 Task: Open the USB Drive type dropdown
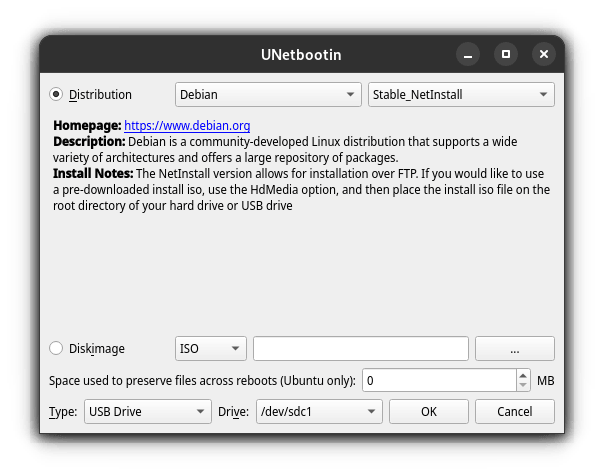[x=145, y=411]
